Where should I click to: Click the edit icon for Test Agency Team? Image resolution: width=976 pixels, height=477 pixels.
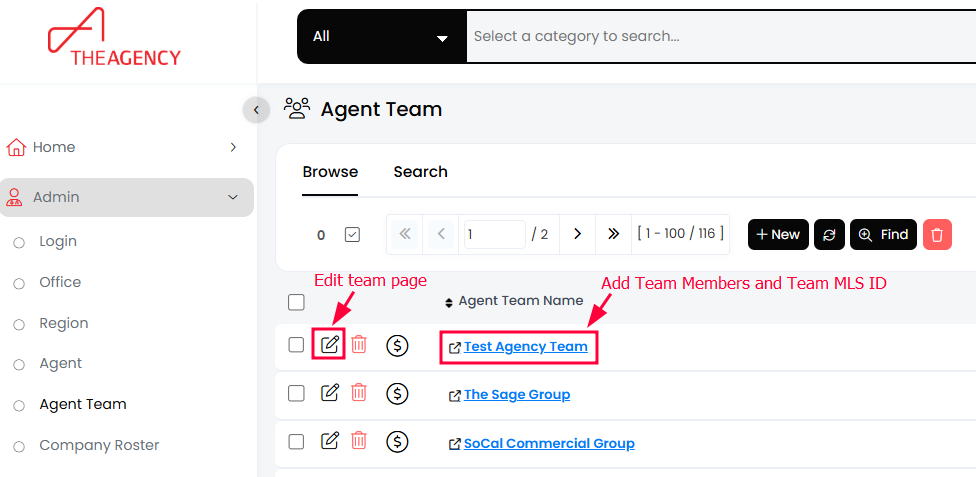pos(330,345)
